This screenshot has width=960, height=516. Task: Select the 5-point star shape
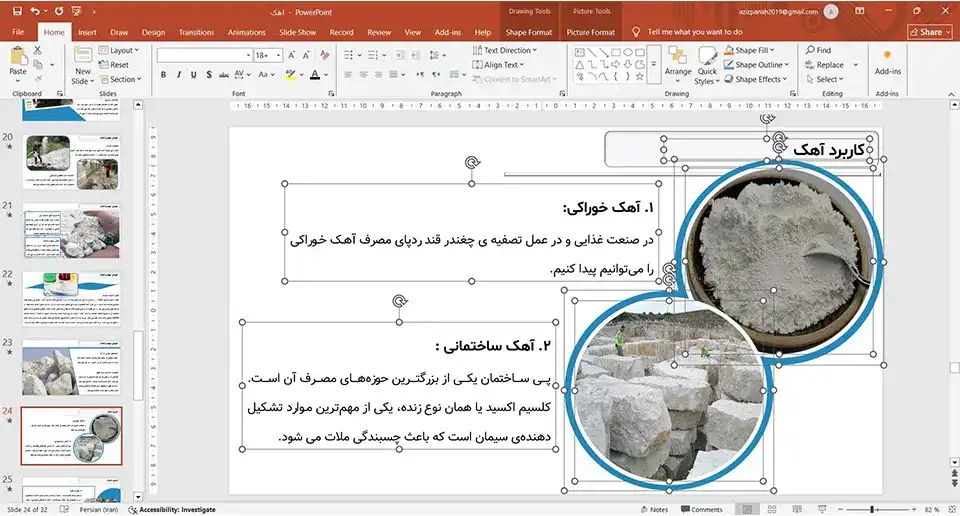point(639,77)
